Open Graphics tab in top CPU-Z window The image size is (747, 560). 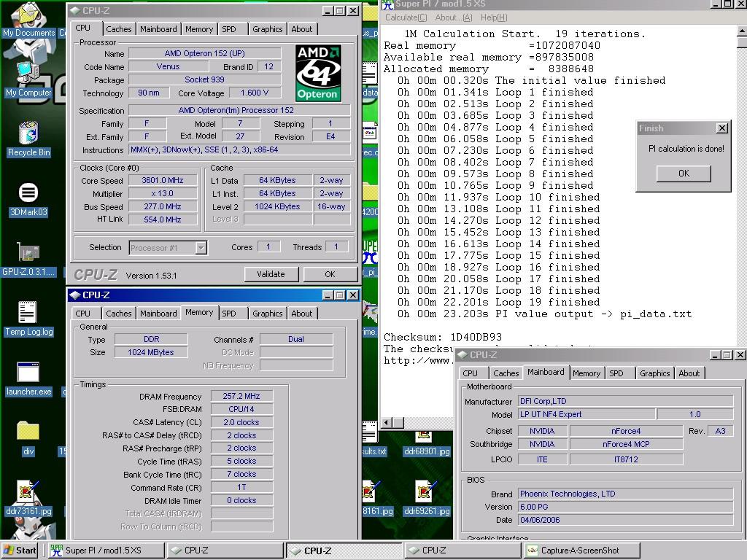click(x=267, y=29)
